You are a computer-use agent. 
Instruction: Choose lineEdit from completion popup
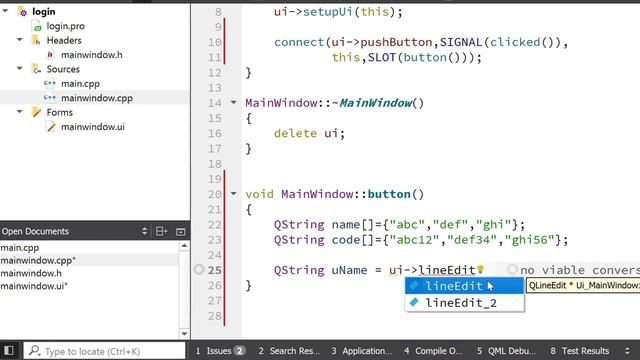coord(464,286)
